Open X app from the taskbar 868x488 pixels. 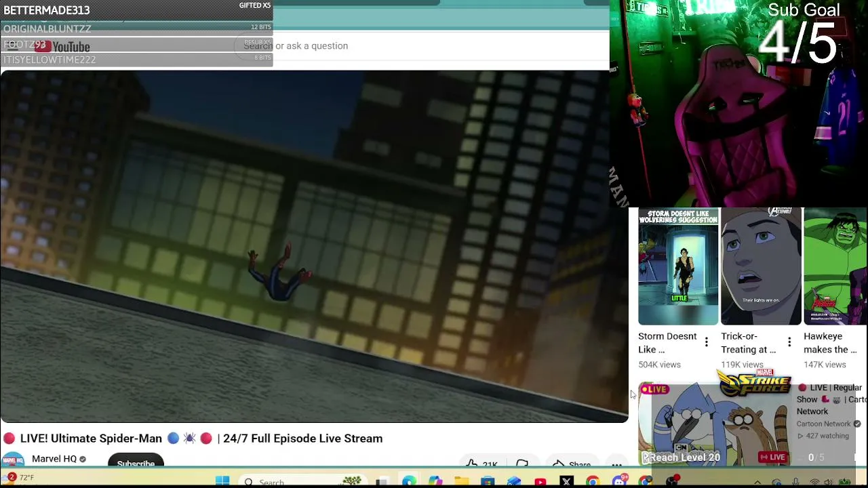(x=567, y=482)
